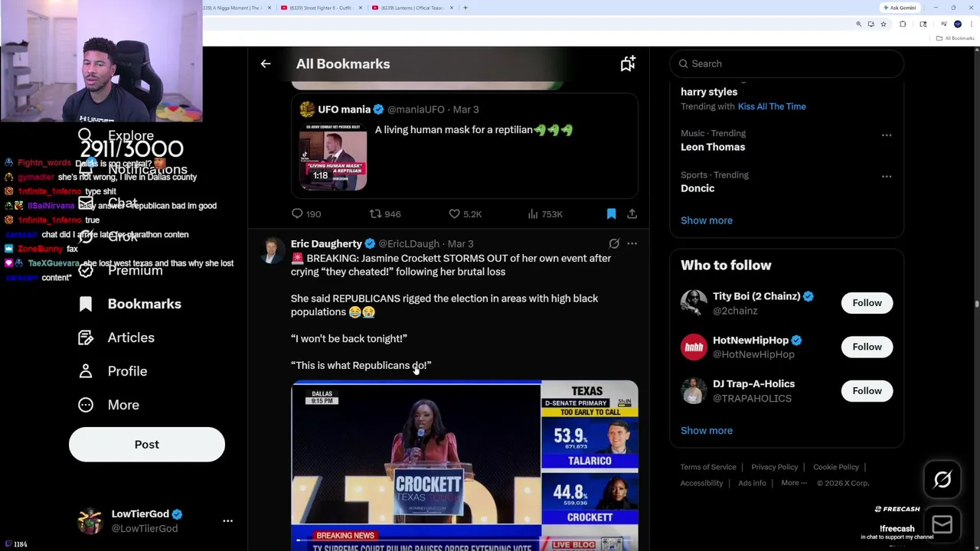Open the Doncic trend

tap(697, 188)
